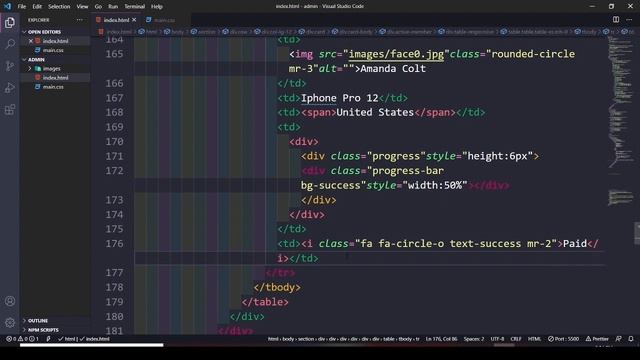The width and height of the screenshot is (640, 360).
Task: Open the Edit menu
Action: click(x=37, y=7)
